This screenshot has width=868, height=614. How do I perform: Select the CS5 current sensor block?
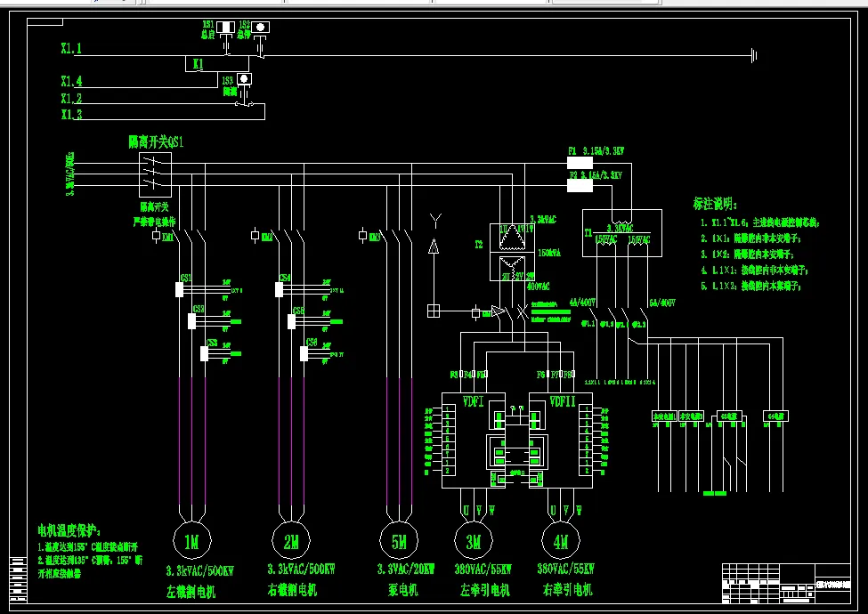tap(291, 321)
